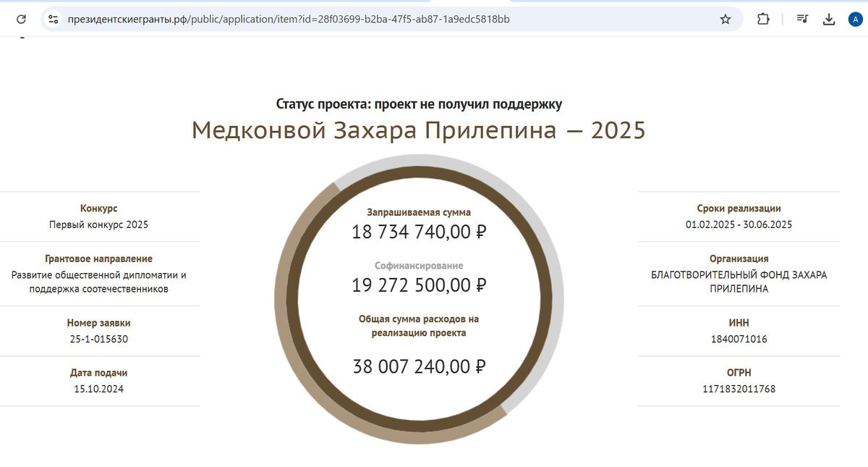Reload the page with the refresh icon
The width and height of the screenshot is (868, 467).
22,20
